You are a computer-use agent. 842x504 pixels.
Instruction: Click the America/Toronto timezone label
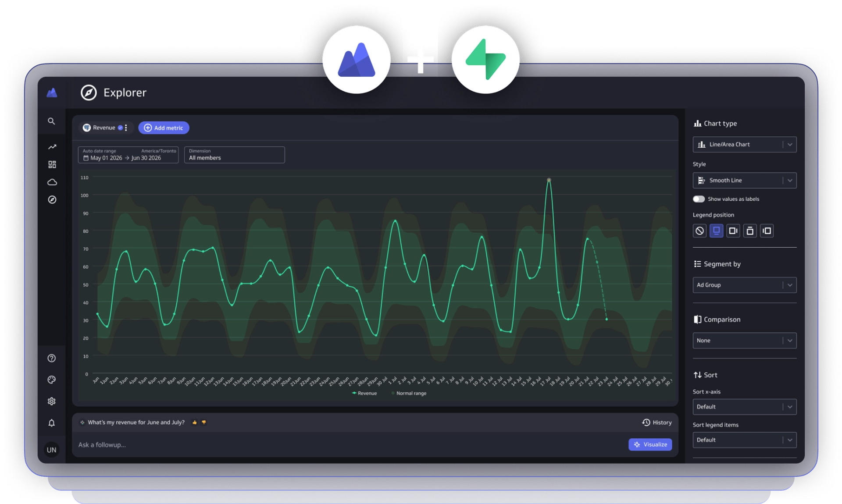158,151
